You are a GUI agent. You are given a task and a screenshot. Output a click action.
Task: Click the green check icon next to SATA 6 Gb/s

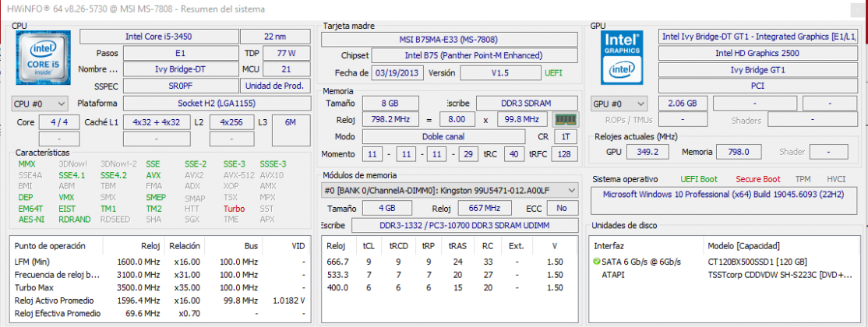point(596,262)
